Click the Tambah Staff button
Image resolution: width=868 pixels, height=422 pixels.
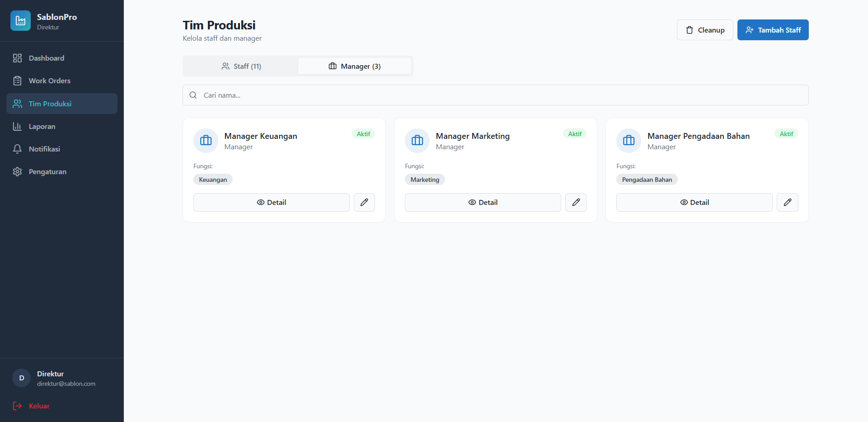click(x=773, y=30)
